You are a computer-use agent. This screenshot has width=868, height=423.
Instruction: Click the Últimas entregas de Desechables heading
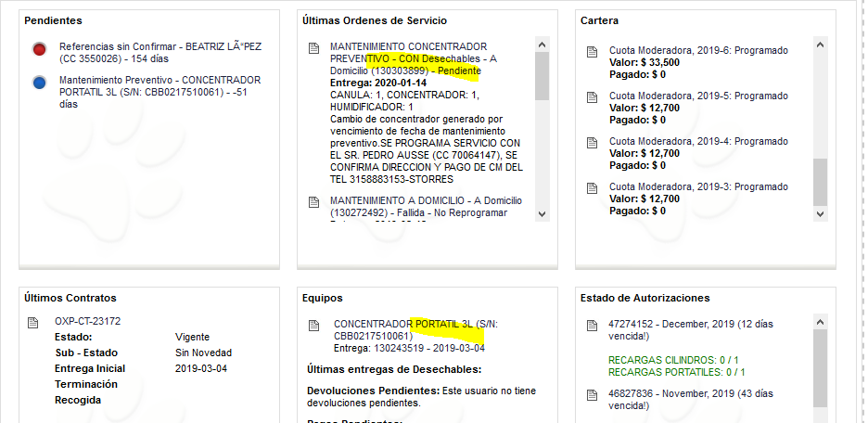[394, 369]
